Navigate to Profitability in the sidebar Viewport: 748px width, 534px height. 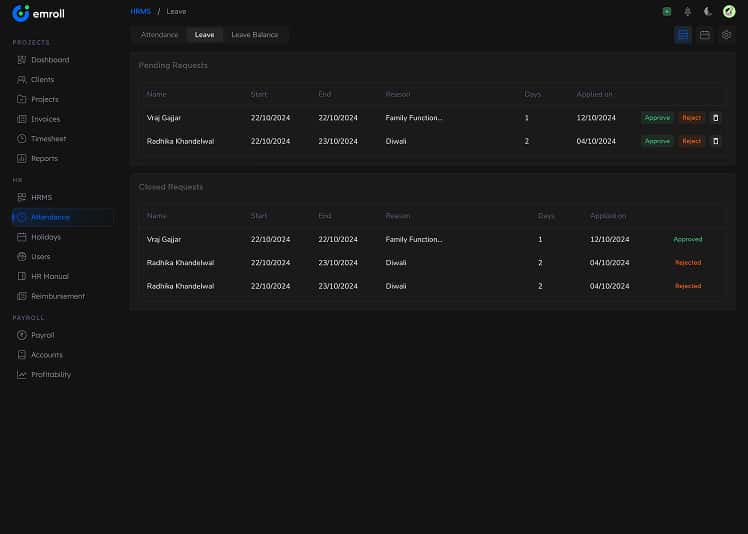click(x=50, y=375)
